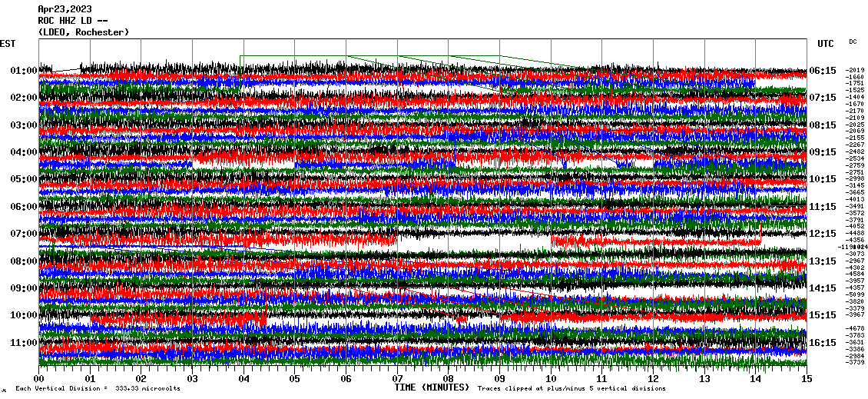
Task: Click the 12:15 UTC time label
Action: pyautogui.click(x=823, y=234)
